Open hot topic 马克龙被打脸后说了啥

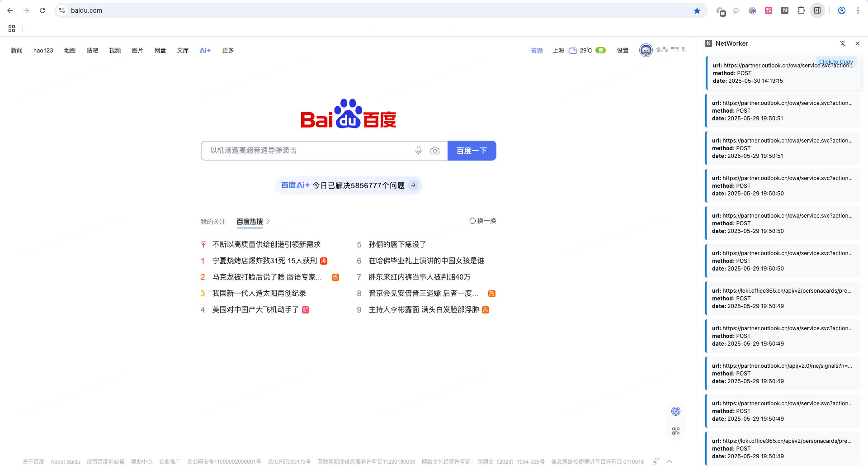(x=267, y=277)
